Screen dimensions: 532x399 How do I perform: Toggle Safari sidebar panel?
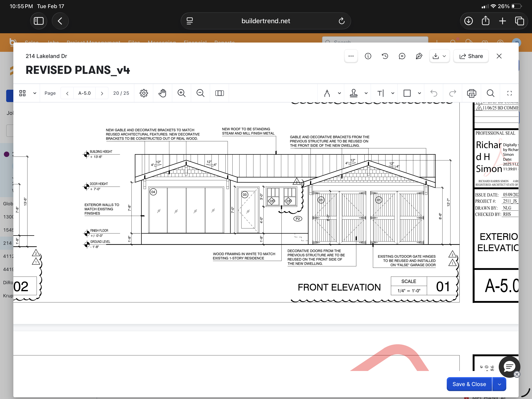pyautogui.click(x=38, y=21)
